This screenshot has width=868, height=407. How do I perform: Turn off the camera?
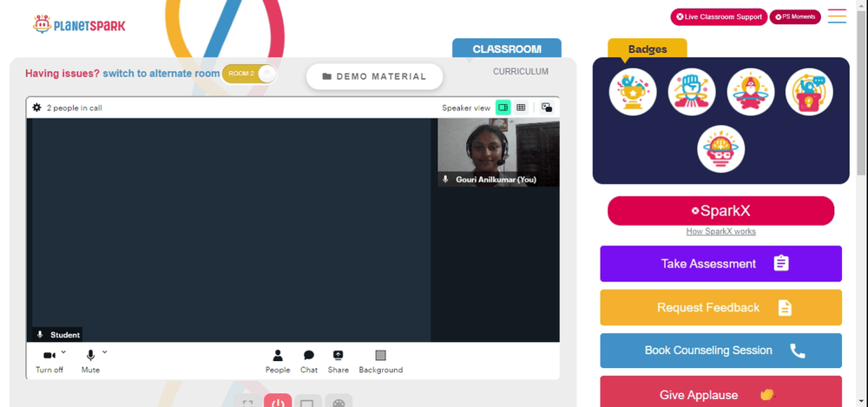pyautogui.click(x=49, y=360)
